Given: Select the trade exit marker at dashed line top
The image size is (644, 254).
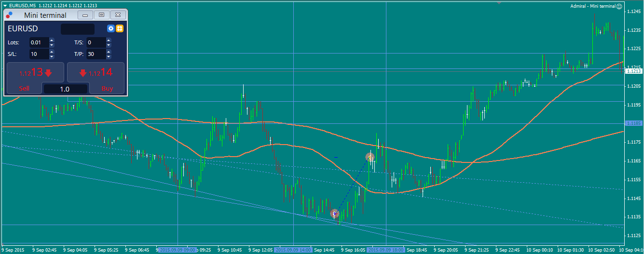Looking at the screenshot, I should (x=370, y=157).
